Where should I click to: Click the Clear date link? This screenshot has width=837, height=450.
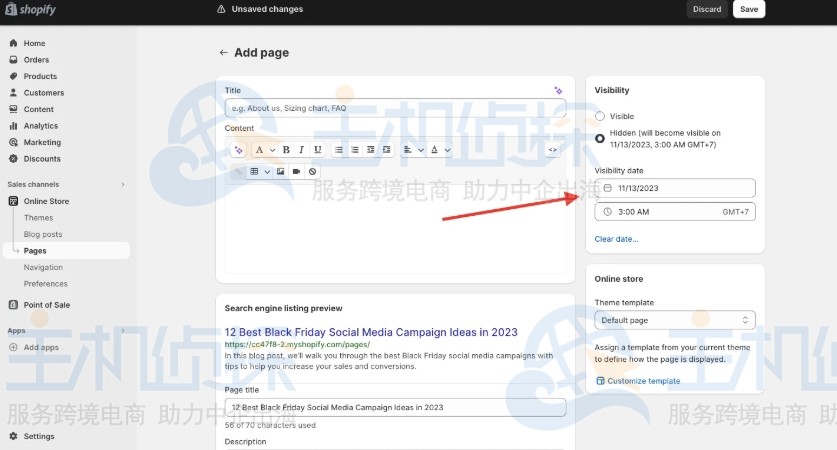[616, 239]
